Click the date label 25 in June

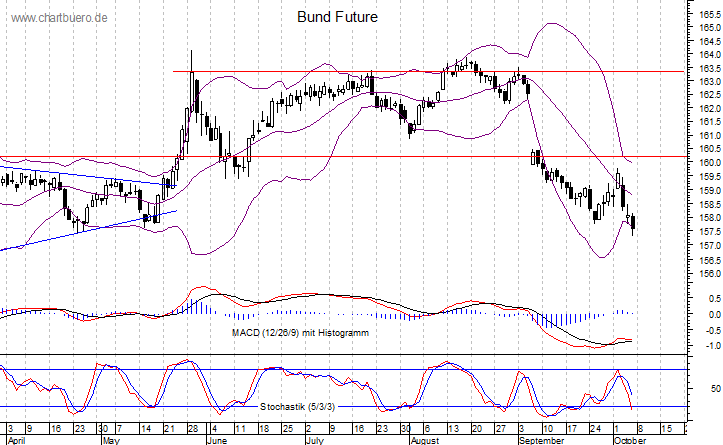click(x=288, y=429)
